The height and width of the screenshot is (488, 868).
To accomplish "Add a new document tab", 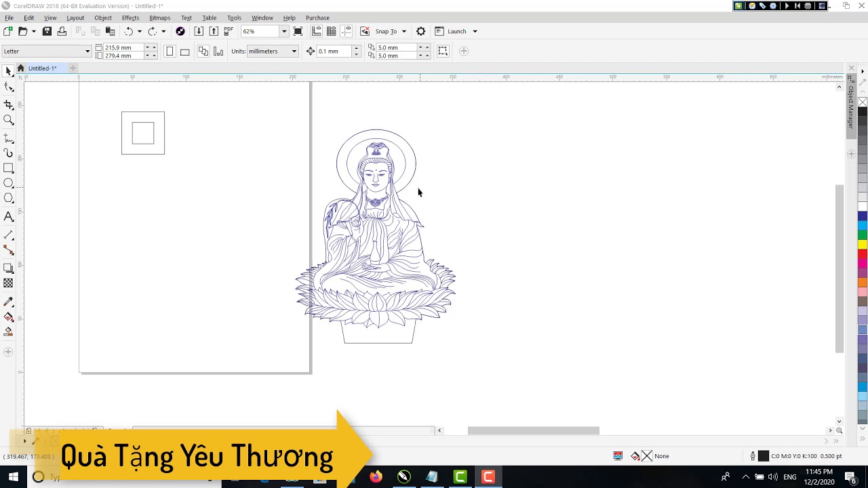I will coord(73,68).
